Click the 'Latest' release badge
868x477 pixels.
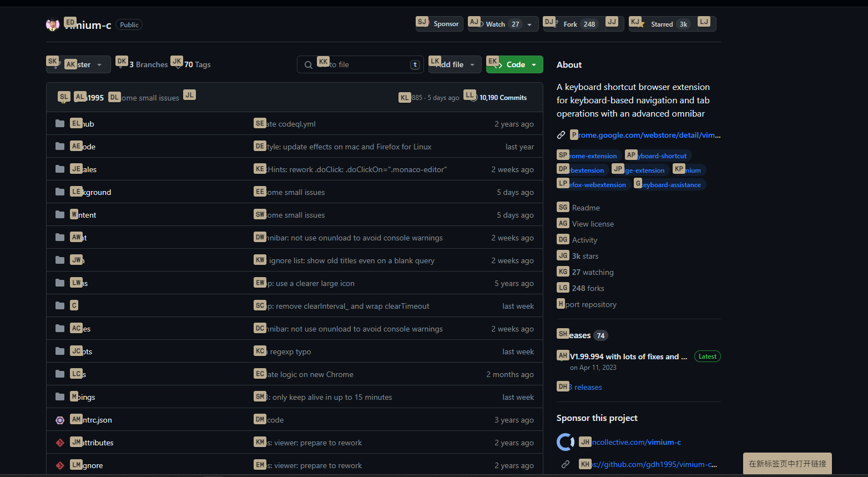tap(707, 357)
